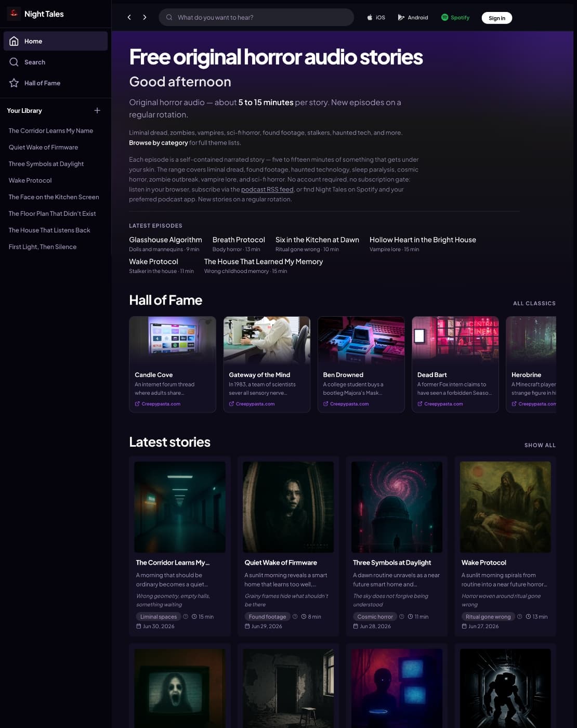Click the smiley icon next to Cosmic horror tag
Screen dimensions: 577x728
(x=401, y=617)
